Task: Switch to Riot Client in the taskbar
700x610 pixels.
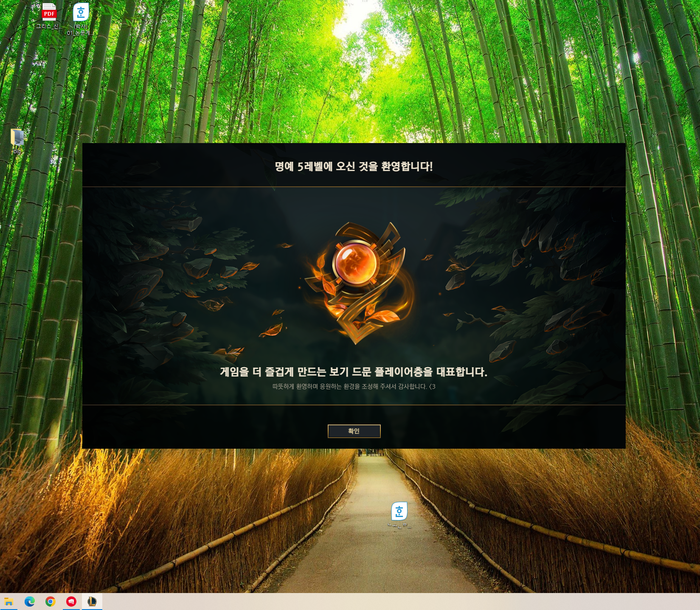Action: [x=71, y=602]
